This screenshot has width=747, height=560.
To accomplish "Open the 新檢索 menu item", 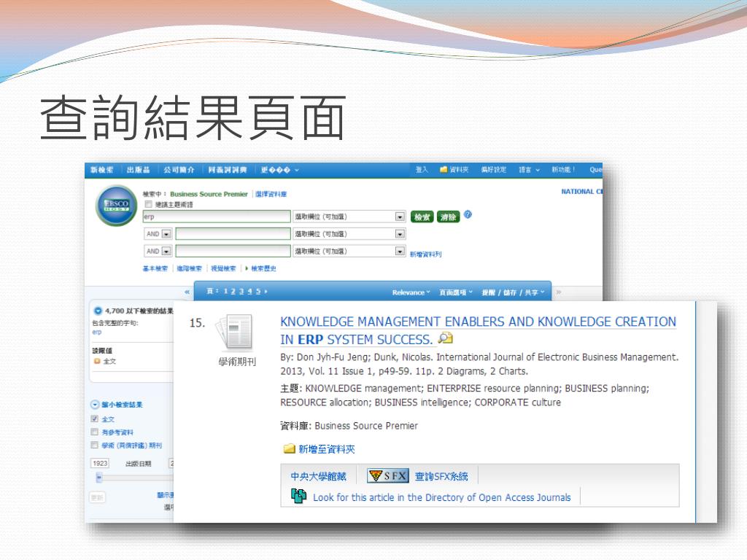I will [x=102, y=169].
